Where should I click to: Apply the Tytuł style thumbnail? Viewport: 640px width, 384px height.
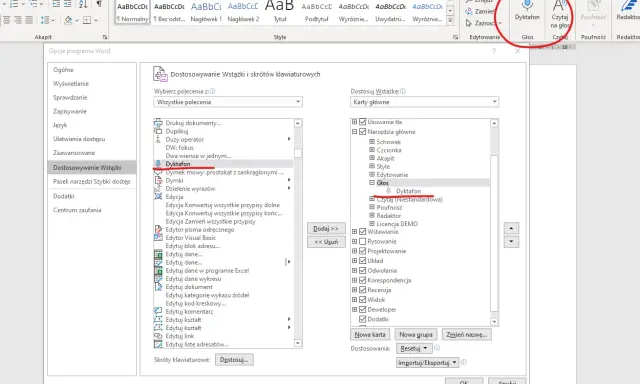[280, 11]
